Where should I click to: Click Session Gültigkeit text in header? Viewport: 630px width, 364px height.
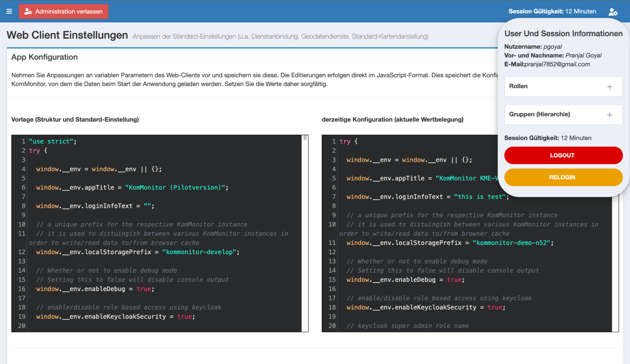[552, 11]
